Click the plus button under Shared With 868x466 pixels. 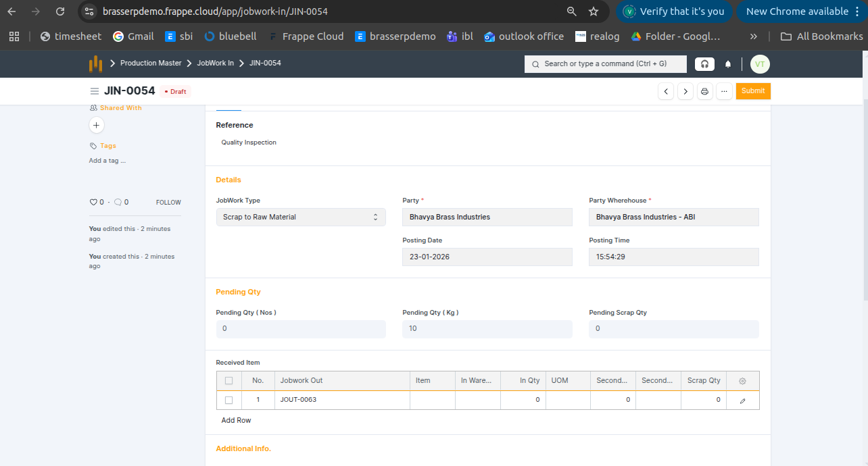click(x=97, y=125)
